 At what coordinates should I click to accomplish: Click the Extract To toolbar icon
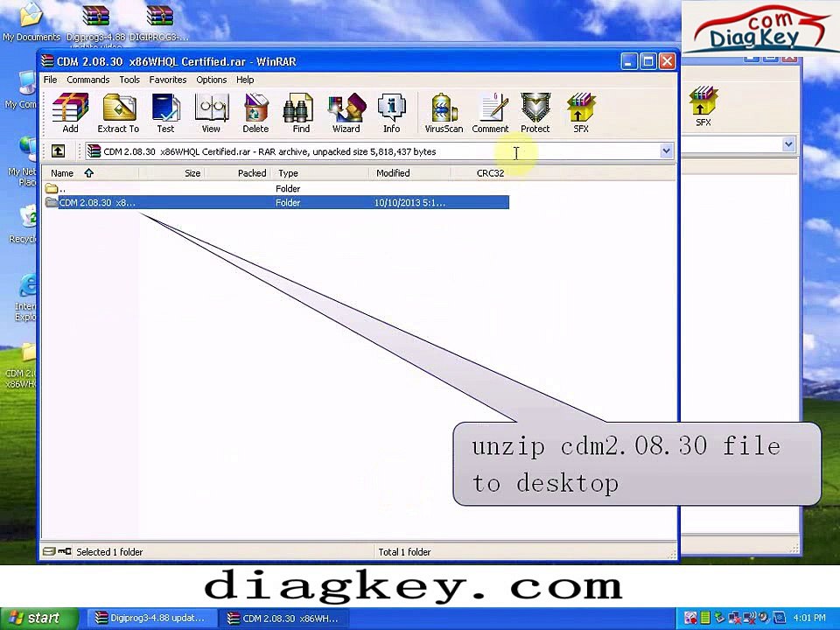[118, 113]
